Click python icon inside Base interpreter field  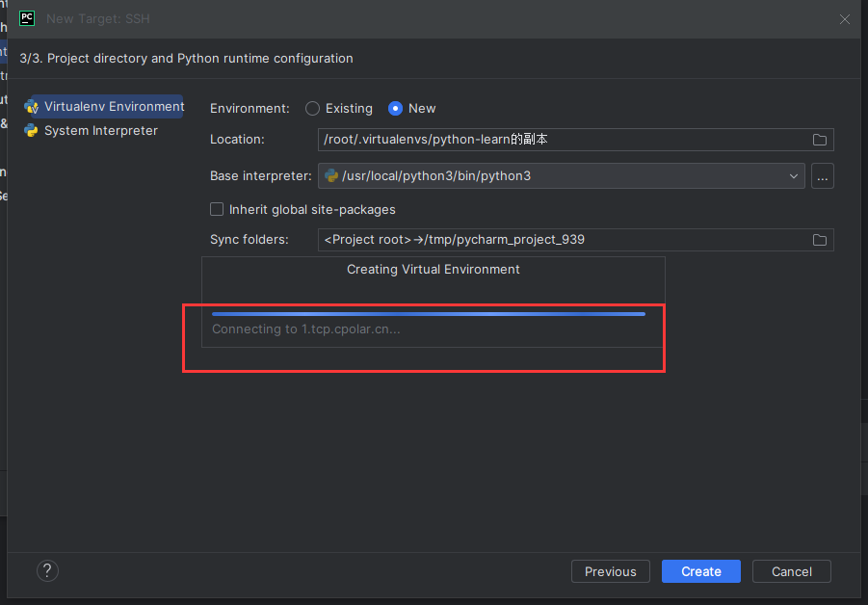(x=331, y=176)
